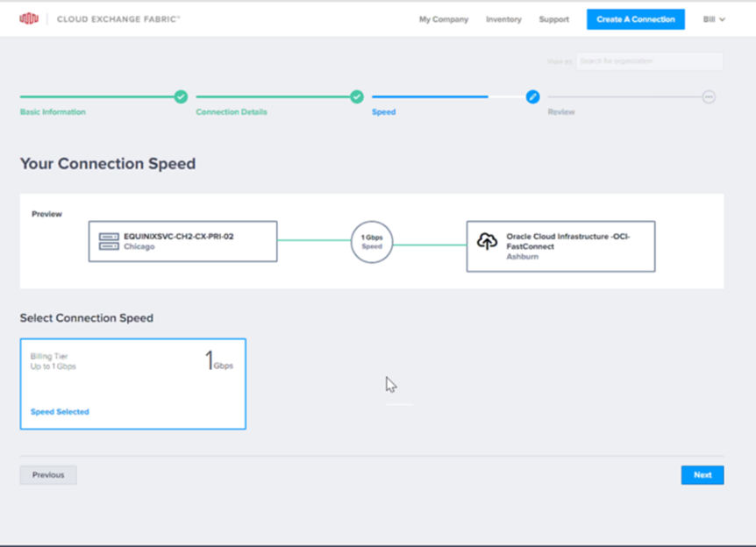Click the Cloud Exchange Fabric title
Screen dimensions: 756x547
(118, 19)
